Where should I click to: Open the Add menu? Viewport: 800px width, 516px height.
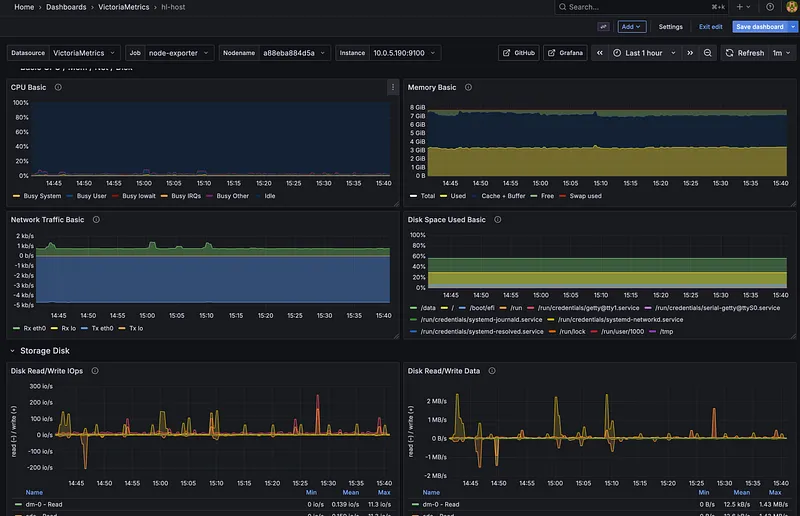tap(632, 27)
